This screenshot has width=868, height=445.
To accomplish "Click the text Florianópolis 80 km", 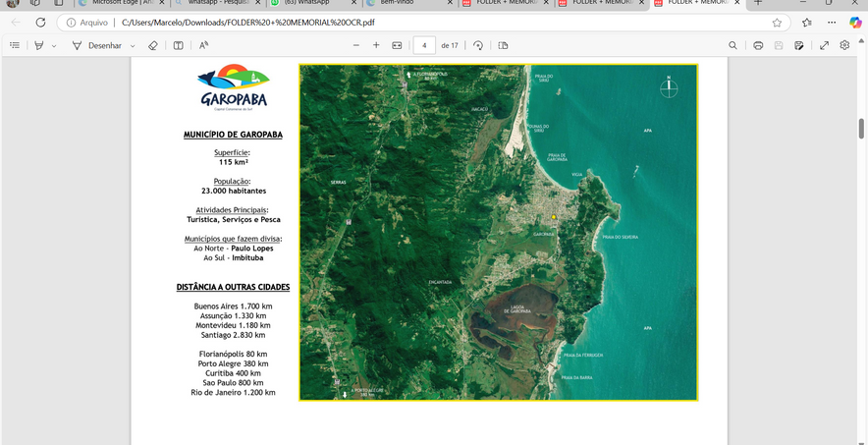I will [x=233, y=354].
